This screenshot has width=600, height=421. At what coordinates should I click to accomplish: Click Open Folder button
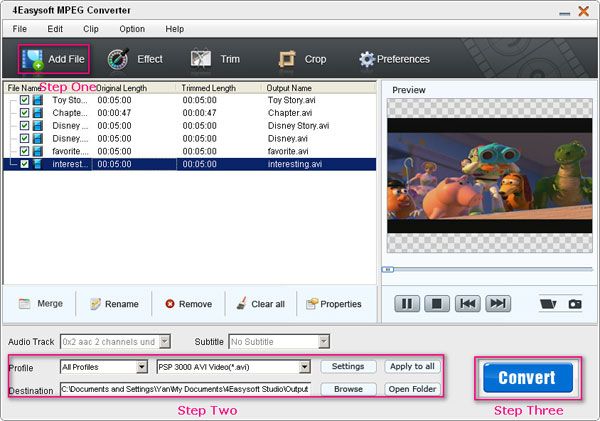click(412, 389)
